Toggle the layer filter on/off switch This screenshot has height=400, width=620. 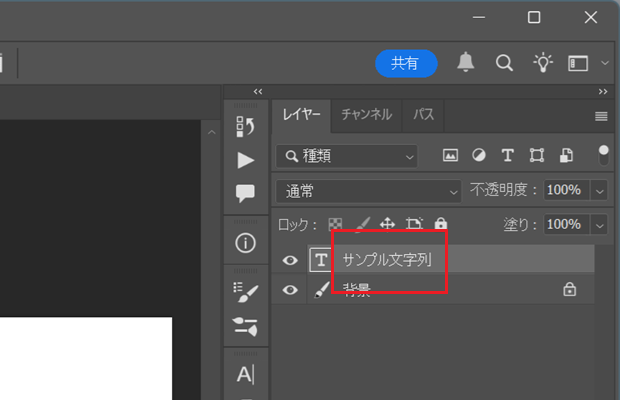(x=603, y=154)
